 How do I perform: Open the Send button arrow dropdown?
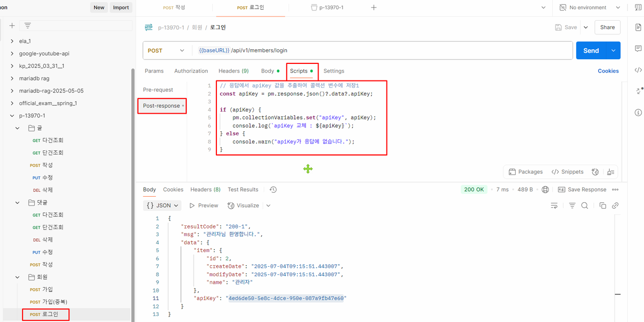click(613, 50)
